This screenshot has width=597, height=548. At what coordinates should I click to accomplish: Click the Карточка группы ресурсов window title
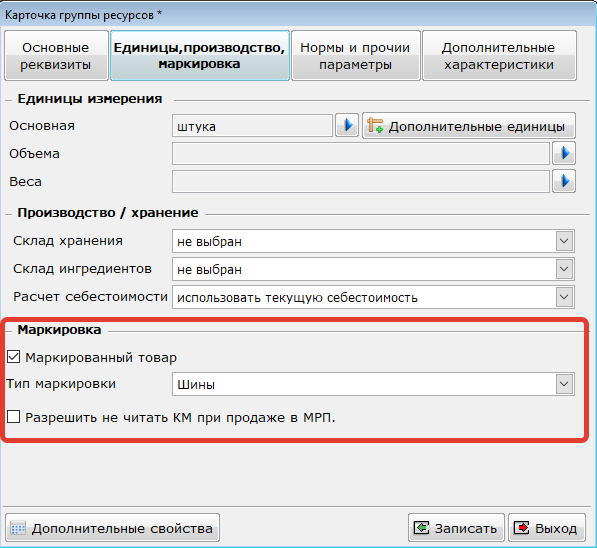(x=83, y=15)
